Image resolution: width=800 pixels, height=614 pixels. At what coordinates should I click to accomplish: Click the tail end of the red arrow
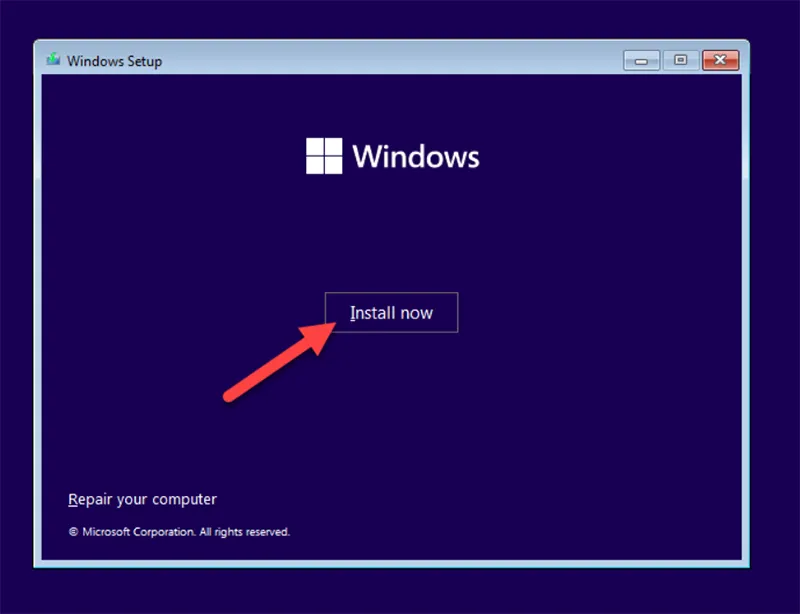tap(229, 397)
